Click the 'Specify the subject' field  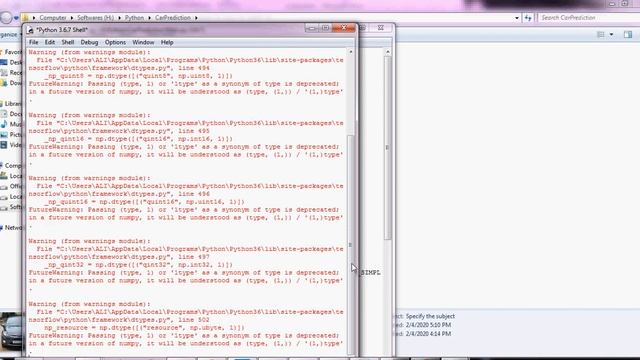click(430, 316)
